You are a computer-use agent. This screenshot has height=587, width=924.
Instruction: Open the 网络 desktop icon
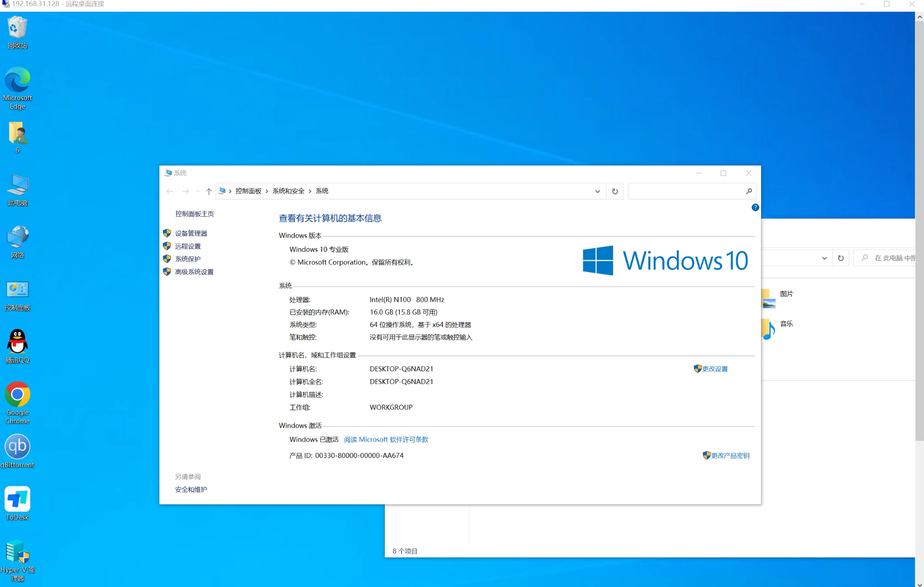coord(17,242)
